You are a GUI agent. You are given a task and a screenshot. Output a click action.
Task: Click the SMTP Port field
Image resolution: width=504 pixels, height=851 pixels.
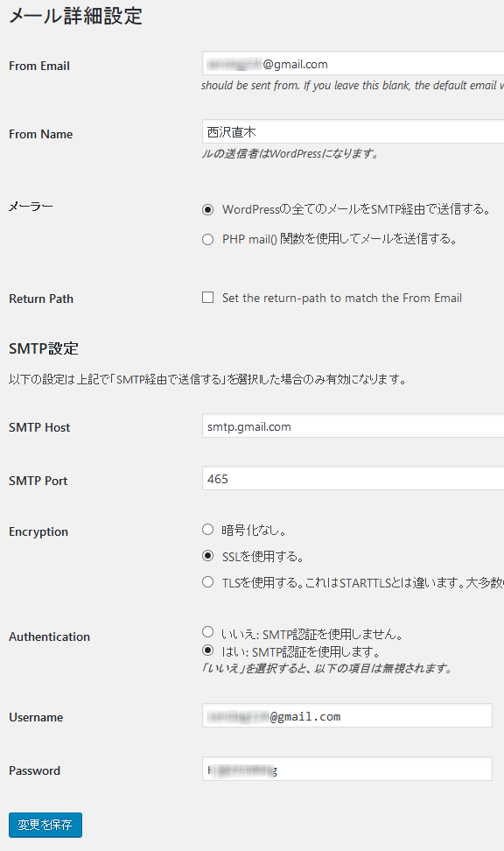tap(353, 479)
